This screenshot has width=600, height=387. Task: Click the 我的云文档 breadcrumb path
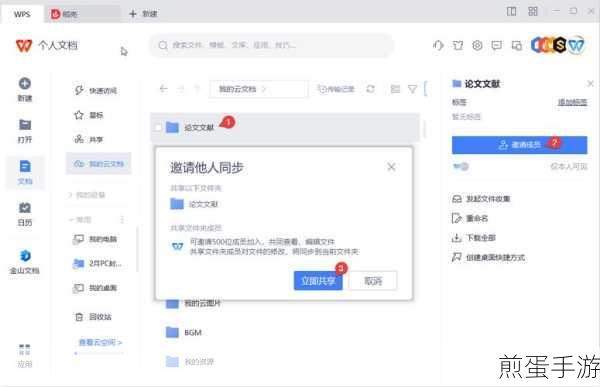238,89
